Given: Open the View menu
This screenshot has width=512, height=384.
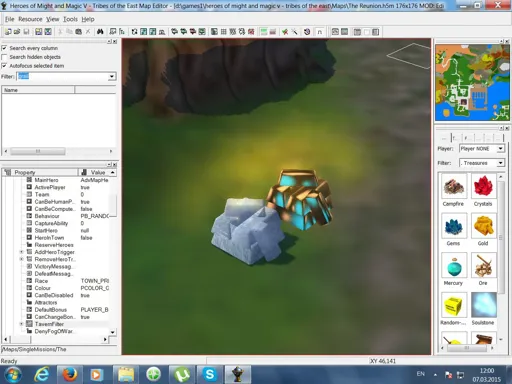Looking at the screenshot, I should tap(52, 19).
